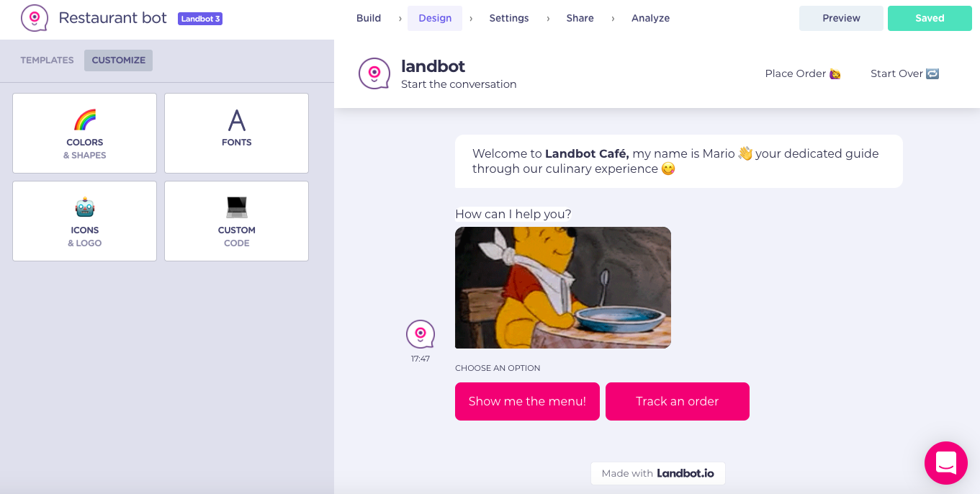Viewport: 980px width, 494px height.
Task: Click the landbot header logo in preview
Action: pyautogui.click(x=374, y=73)
